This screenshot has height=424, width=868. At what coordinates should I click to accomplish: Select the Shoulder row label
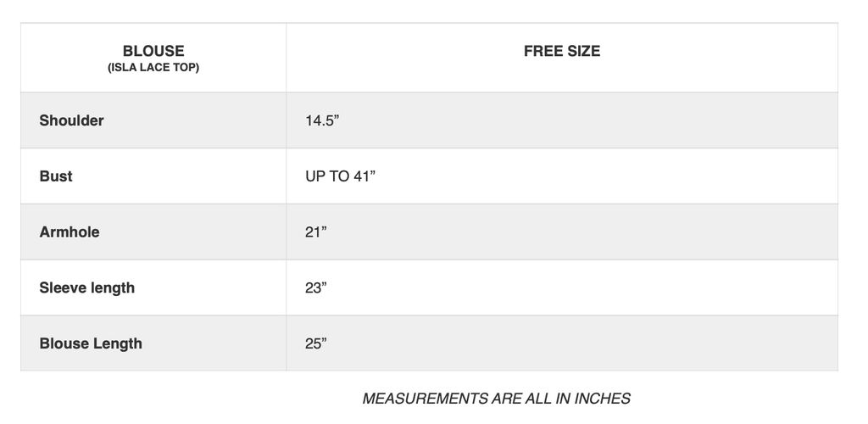click(71, 120)
